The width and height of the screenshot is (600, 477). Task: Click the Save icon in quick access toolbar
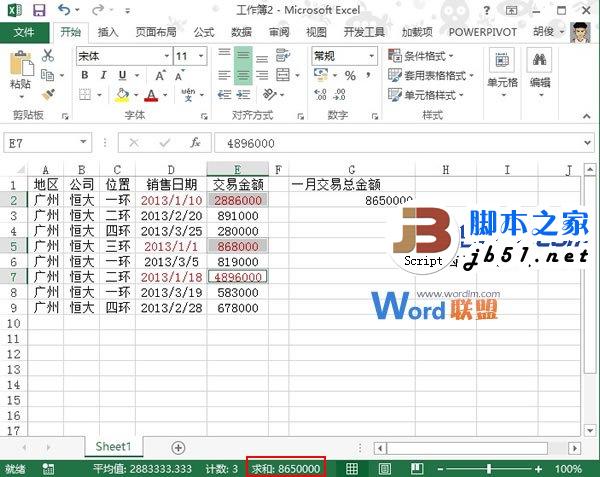click(38, 10)
